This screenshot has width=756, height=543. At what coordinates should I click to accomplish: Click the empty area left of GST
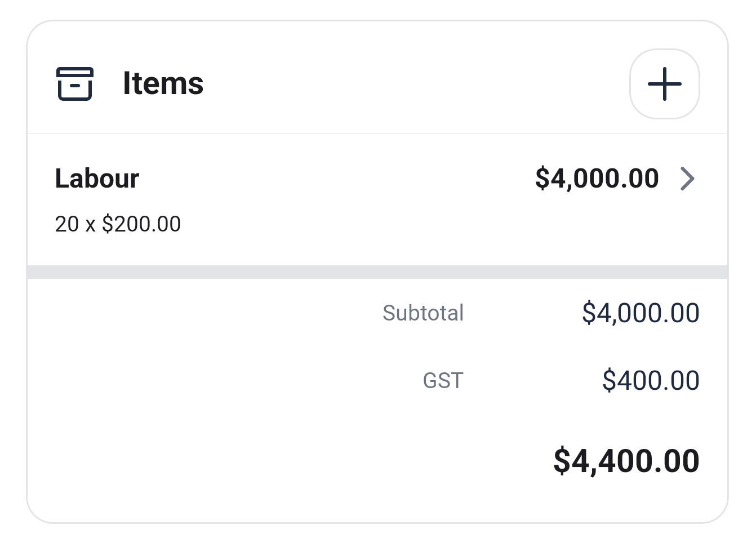(x=225, y=381)
